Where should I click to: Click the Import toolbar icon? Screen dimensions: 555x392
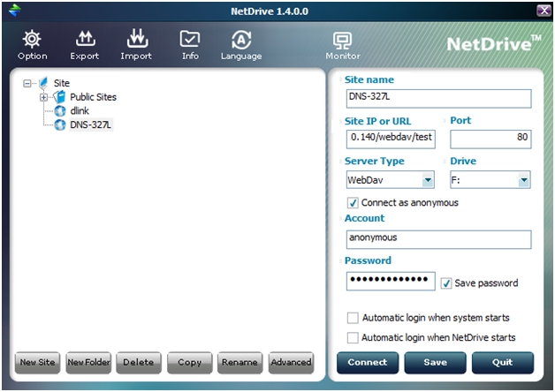coord(136,40)
